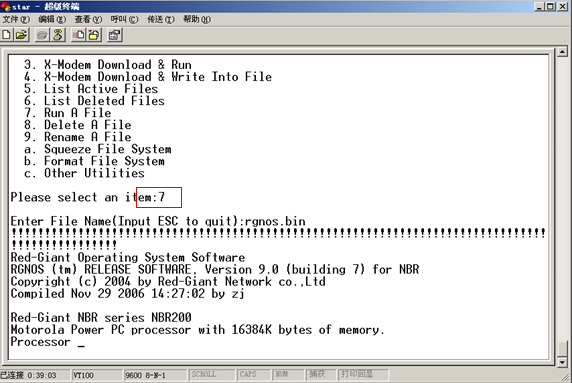The image size is (572, 383).
Task: Click the 'b. Format File System' line
Action: point(94,161)
